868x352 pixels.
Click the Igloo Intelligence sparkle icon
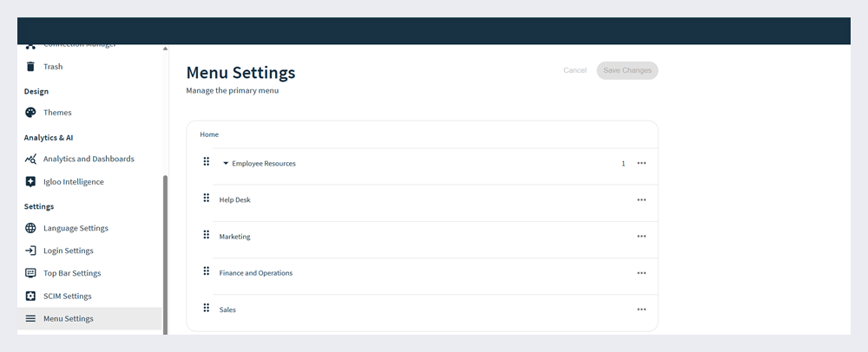[x=30, y=181]
